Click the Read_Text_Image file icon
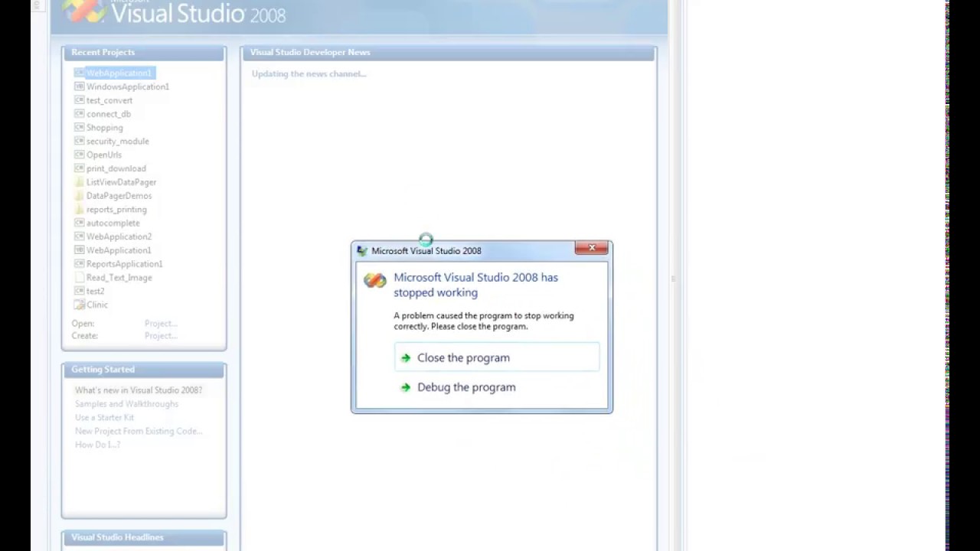 (79, 278)
